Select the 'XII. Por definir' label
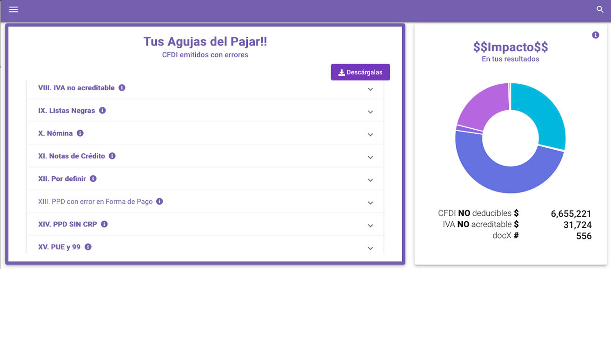 point(62,179)
